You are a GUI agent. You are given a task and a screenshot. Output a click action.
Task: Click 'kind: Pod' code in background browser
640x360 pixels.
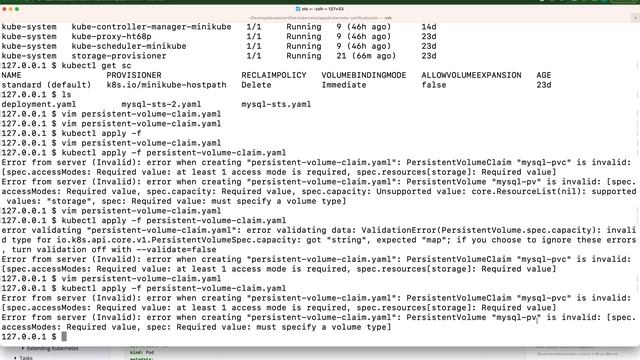click(142, 352)
